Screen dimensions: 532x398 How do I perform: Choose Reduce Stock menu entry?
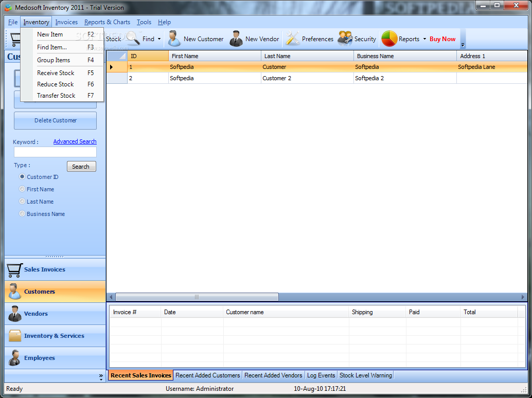click(x=62, y=84)
